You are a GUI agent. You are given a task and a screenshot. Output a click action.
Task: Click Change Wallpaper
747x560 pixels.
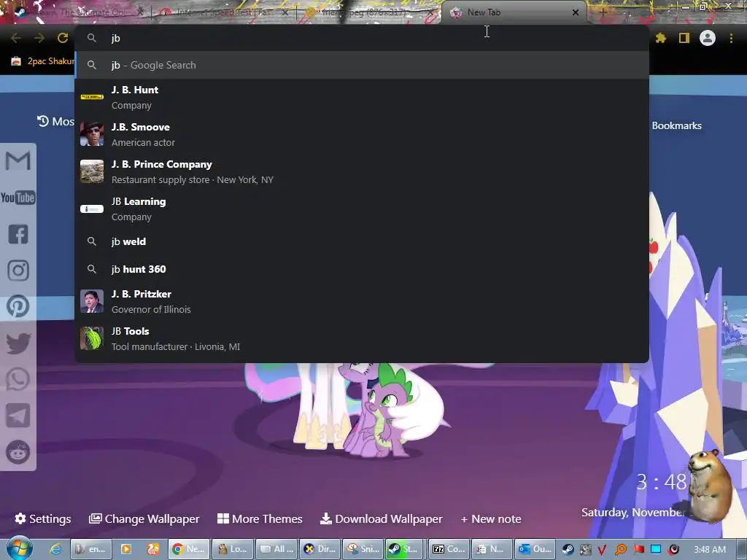(x=144, y=518)
